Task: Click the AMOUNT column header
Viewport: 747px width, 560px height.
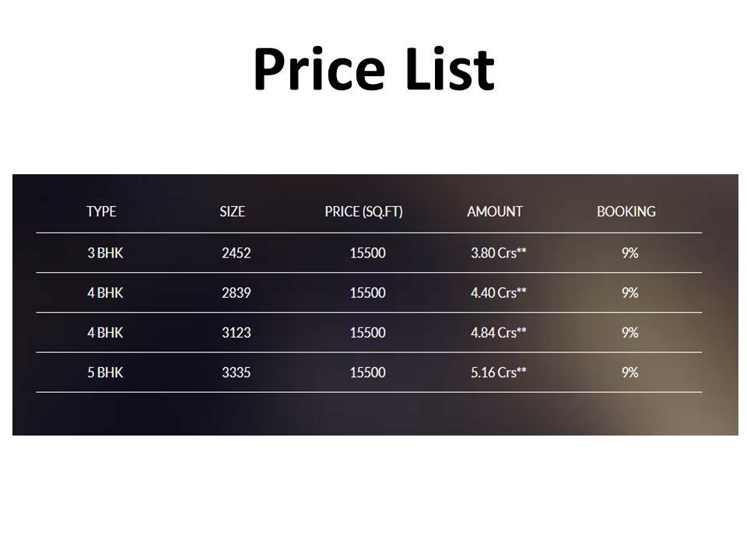Action: tap(495, 212)
